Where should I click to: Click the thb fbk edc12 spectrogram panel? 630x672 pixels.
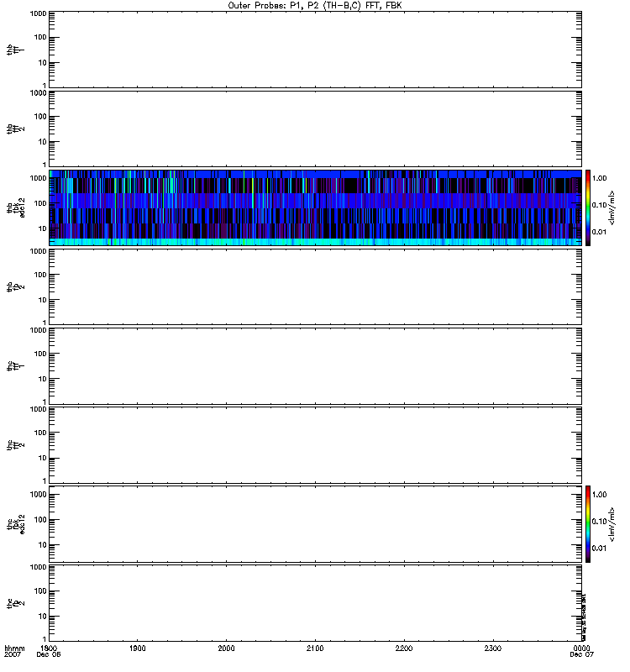pyautogui.click(x=315, y=207)
